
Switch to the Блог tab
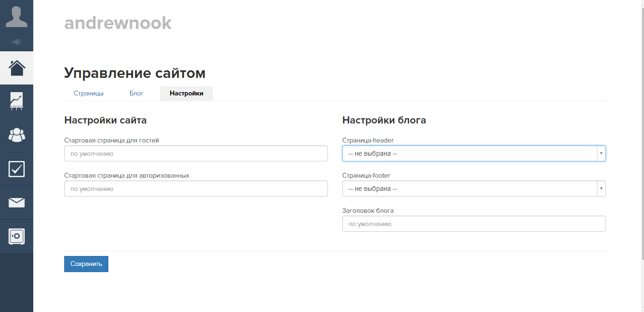[136, 94]
